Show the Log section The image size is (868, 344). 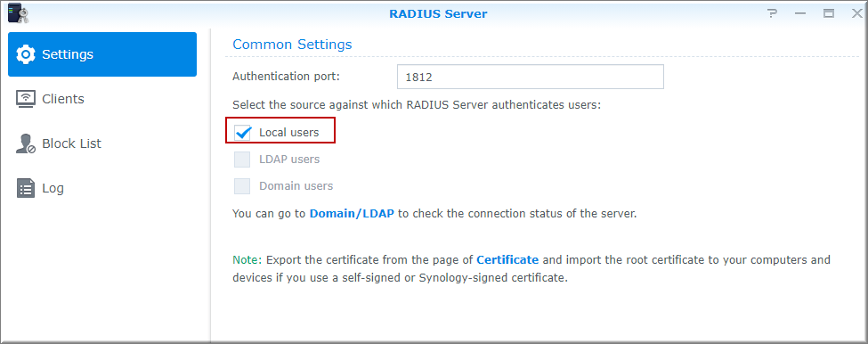tap(53, 188)
